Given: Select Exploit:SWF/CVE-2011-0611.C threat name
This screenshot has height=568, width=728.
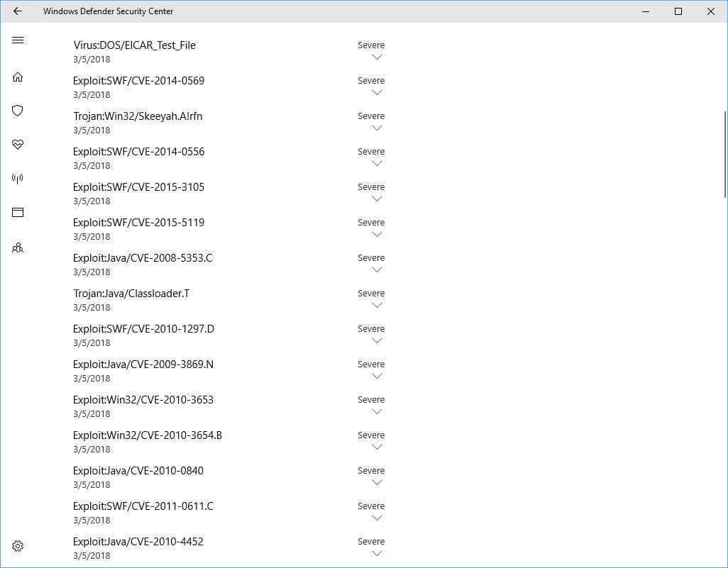Looking at the screenshot, I should 143,506.
